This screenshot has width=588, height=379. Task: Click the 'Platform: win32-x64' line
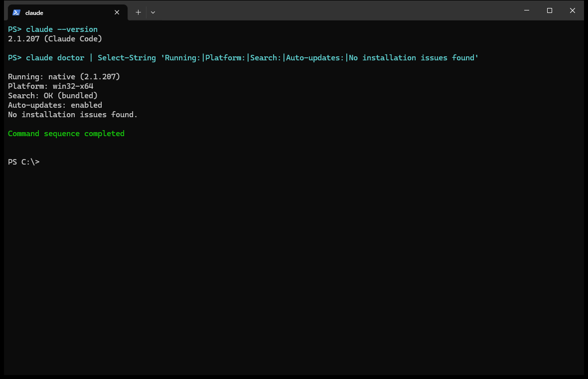pyautogui.click(x=51, y=86)
